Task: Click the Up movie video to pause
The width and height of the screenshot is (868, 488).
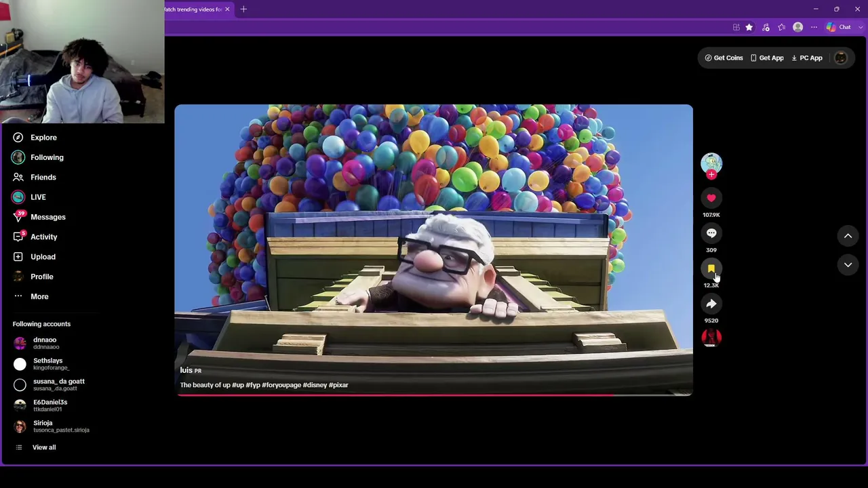Action: (x=434, y=250)
